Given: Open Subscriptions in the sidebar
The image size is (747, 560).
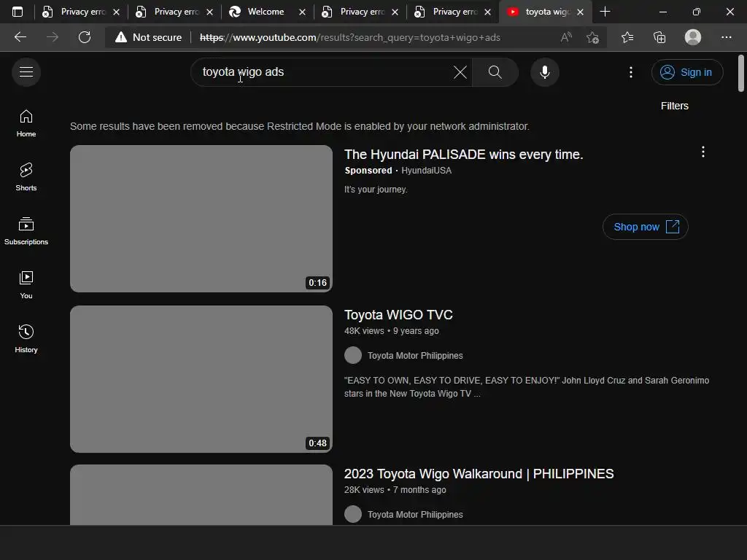Looking at the screenshot, I should (x=26, y=231).
